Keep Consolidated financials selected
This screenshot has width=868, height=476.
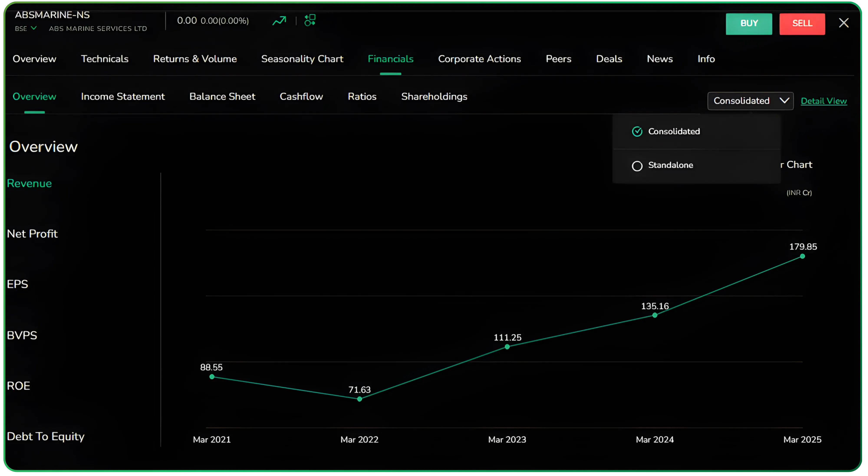[674, 131]
